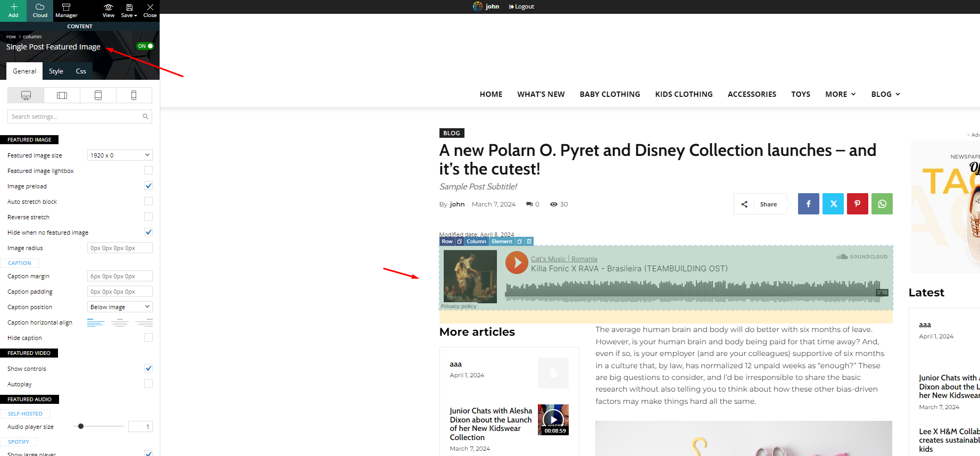Toggle the element ON switch
The width and height of the screenshot is (980, 456).
tap(145, 46)
